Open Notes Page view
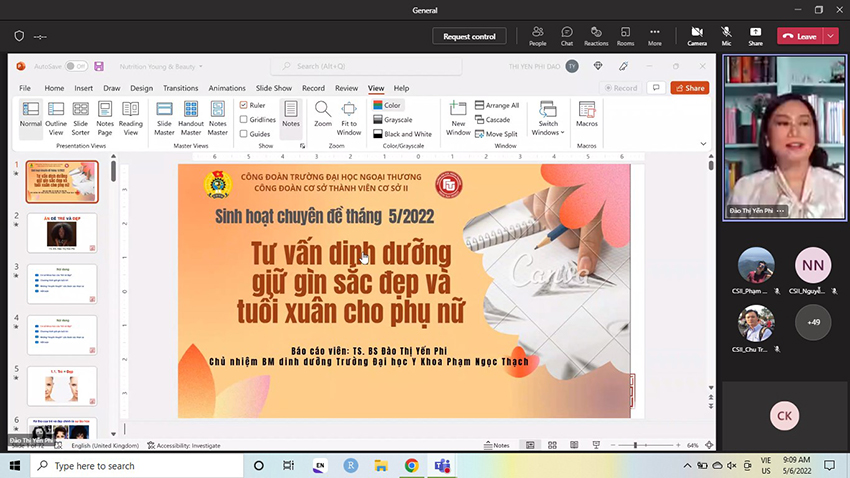 [105, 118]
